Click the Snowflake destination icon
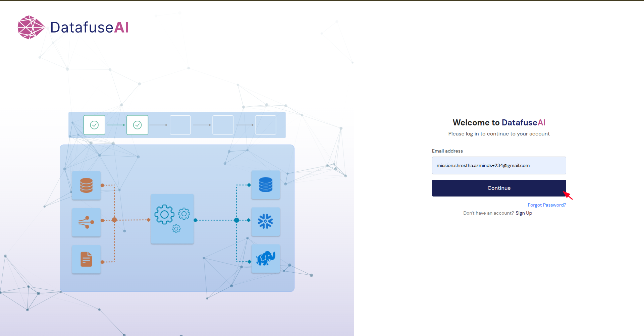The height and width of the screenshot is (336, 644). tap(265, 222)
